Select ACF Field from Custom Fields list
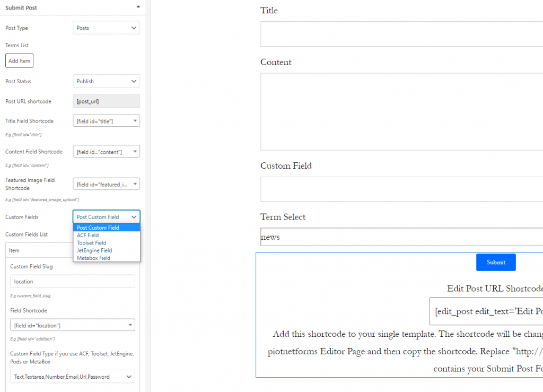The height and width of the screenshot is (392, 543). [x=88, y=235]
